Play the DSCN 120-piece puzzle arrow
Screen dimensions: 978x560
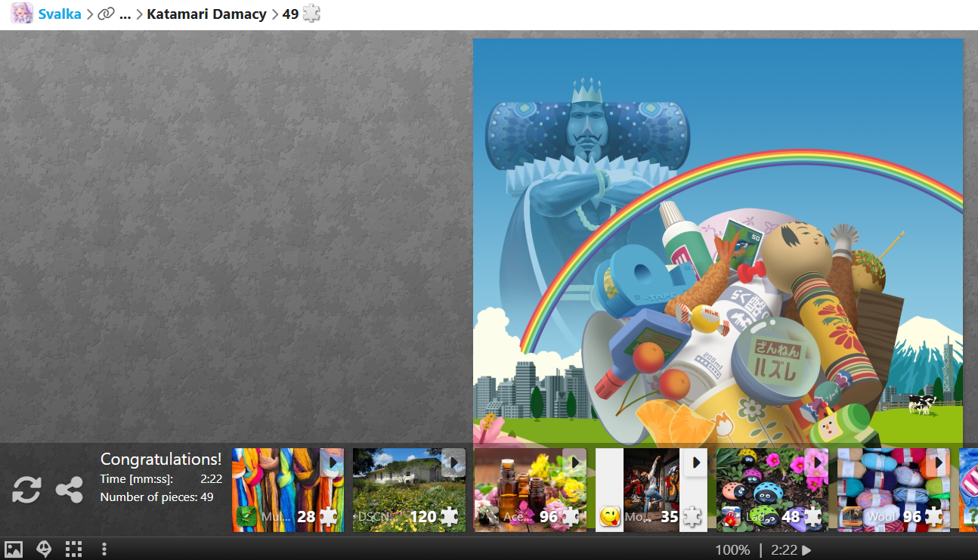point(453,462)
